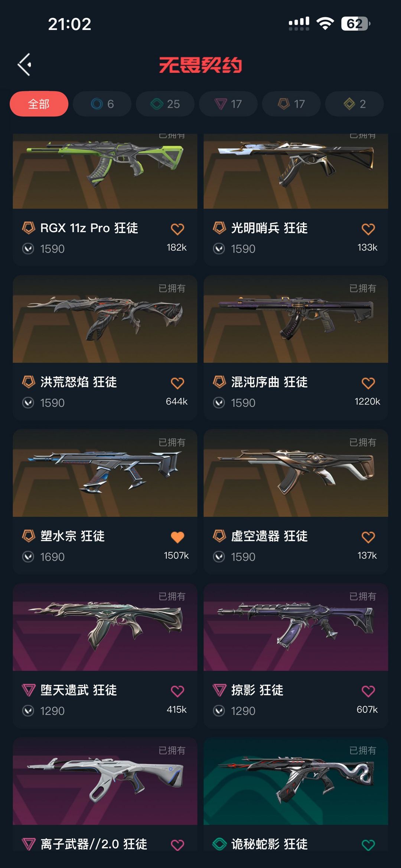Tap pink heart on 堕天遗武 狂徒

click(177, 691)
